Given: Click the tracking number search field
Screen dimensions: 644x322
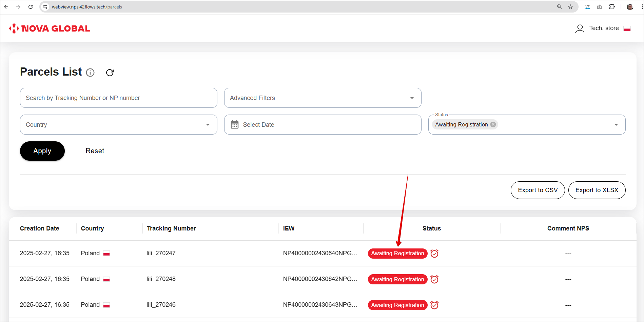Looking at the screenshot, I should click(118, 98).
